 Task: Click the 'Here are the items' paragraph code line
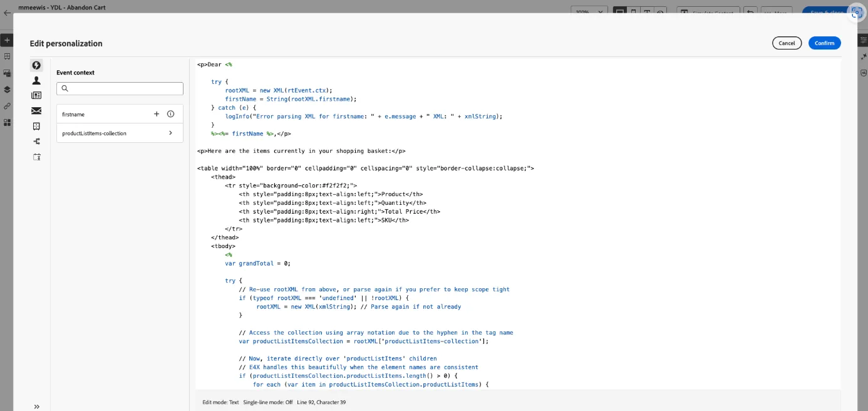point(301,150)
